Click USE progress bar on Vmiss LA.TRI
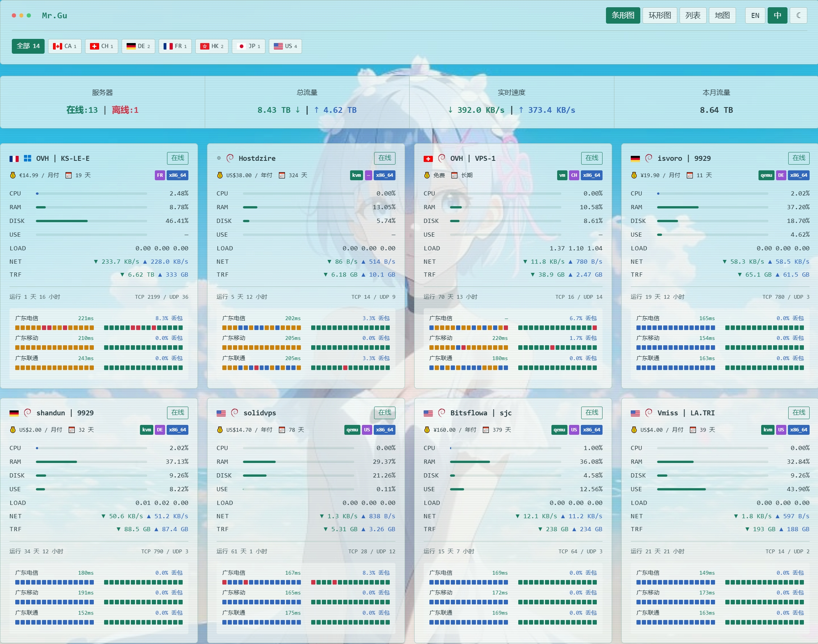Screen dimensions: 818x644 [x=712, y=489]
